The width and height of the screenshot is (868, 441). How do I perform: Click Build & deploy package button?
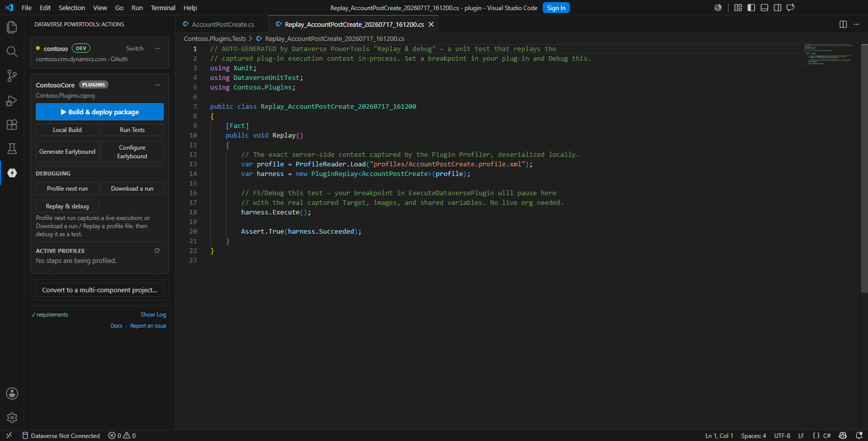100,112
